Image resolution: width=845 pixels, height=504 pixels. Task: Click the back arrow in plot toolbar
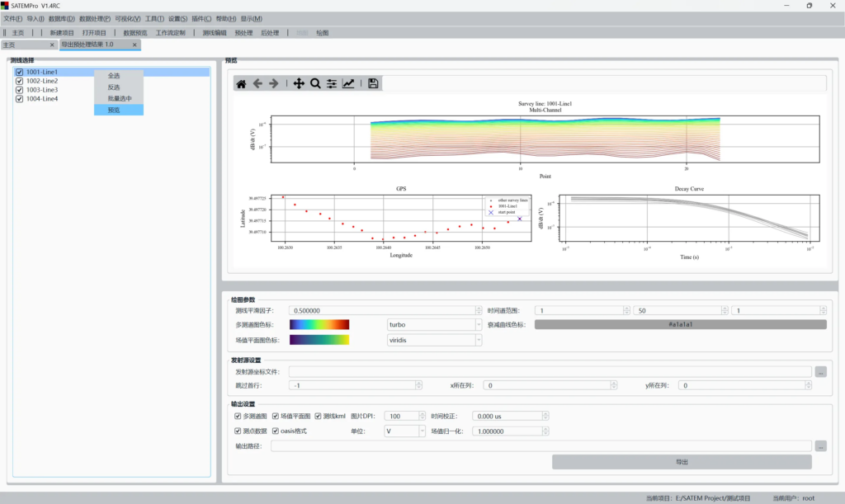pos(257,83)
